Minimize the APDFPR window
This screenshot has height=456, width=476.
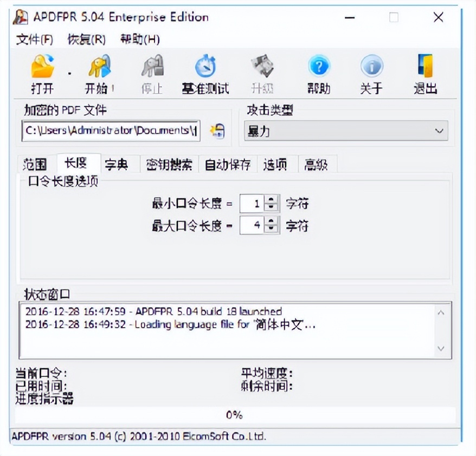pyautogui.click(x=350, y=17)
